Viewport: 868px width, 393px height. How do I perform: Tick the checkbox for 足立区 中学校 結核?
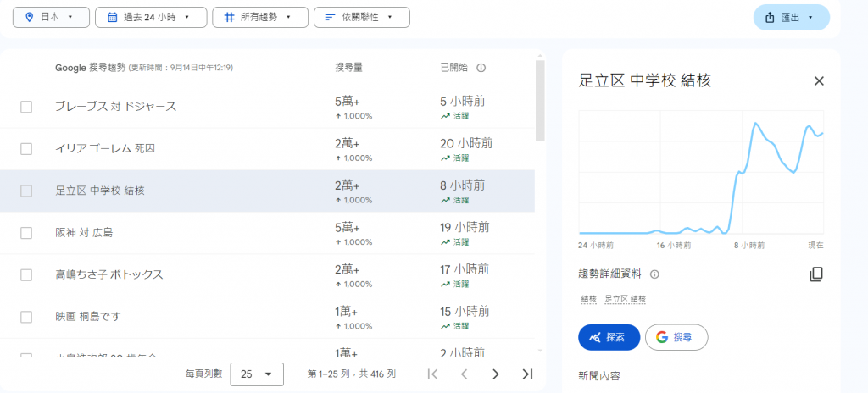point(26,191)
